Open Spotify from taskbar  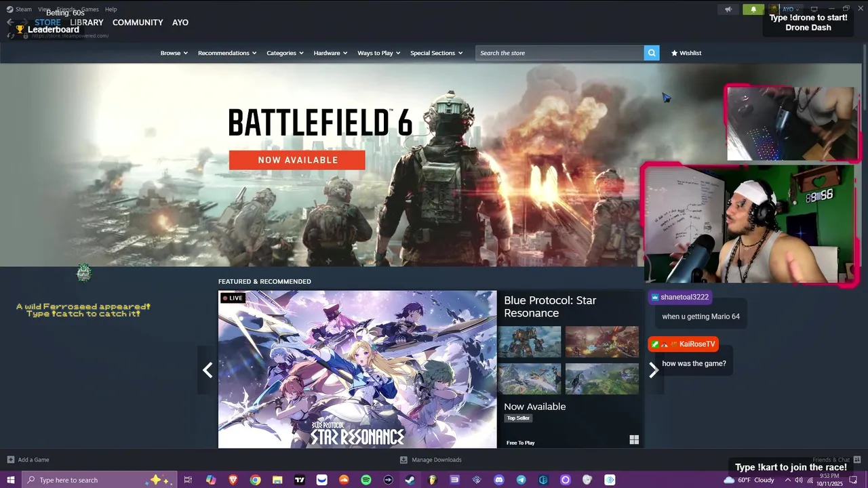(x=366, y=480)
